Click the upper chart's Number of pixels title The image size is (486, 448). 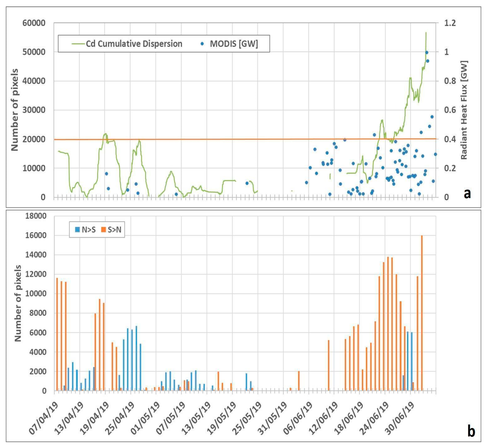15,110
